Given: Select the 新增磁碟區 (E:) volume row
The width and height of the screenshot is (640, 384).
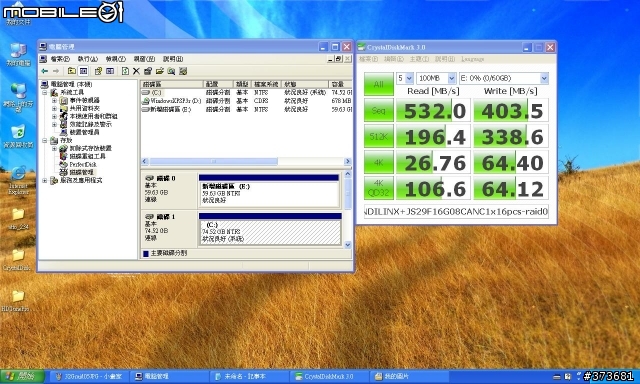Looking at the screenshot, I should [246, 109].
